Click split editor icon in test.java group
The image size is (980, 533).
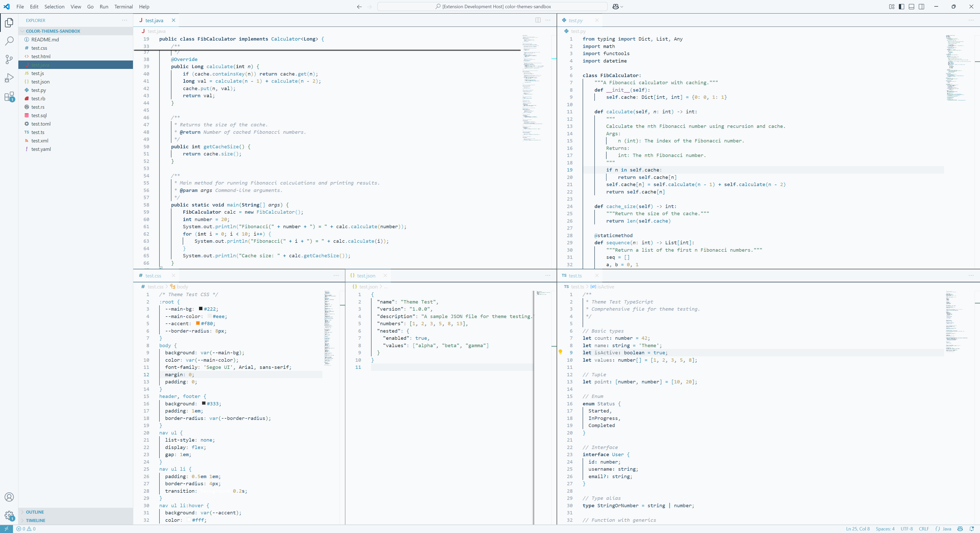click(538, 20)
